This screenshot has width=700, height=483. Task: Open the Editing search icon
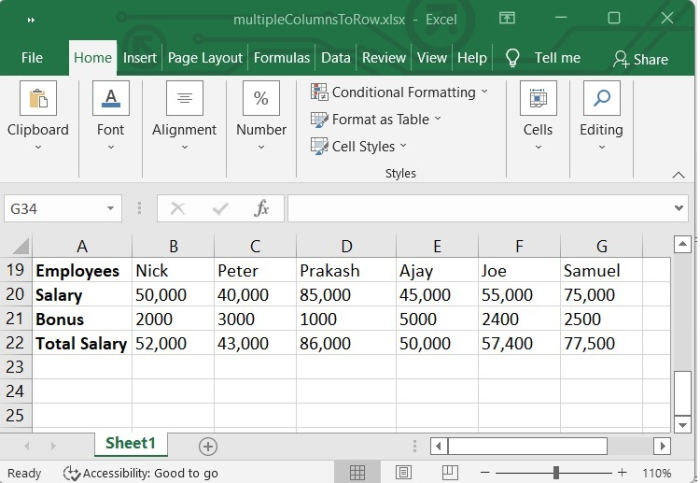click(601, 99)
